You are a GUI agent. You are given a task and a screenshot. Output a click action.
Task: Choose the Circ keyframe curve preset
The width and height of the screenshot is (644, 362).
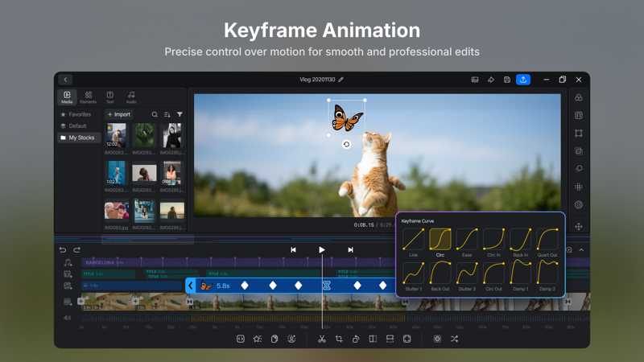(x=440, y=243)
